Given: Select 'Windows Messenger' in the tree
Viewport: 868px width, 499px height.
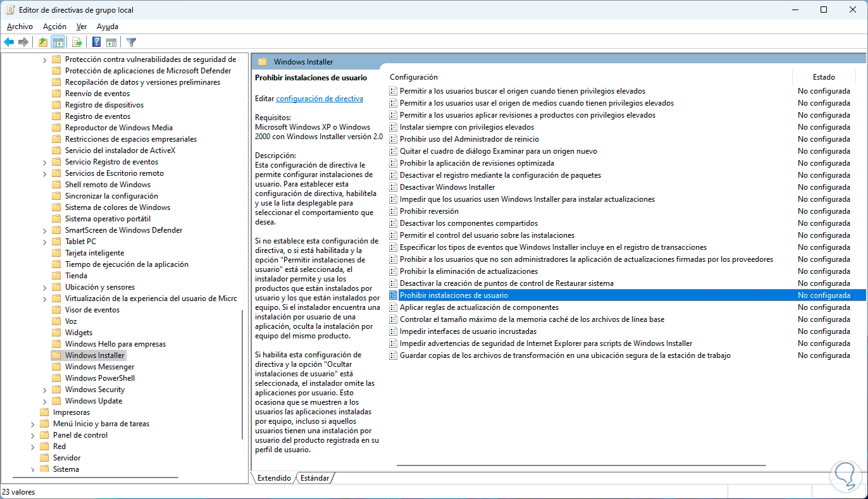Looking at the screenshot, I should click(99, 367).
